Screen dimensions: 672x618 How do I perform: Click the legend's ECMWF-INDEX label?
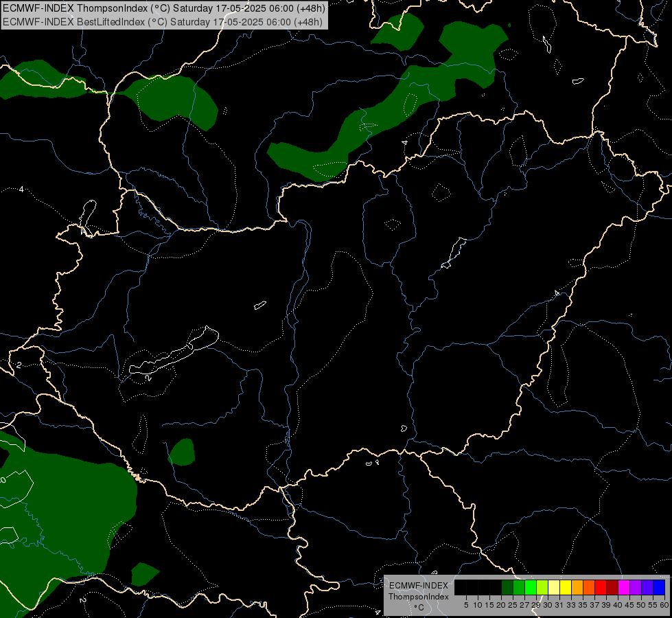418,586
